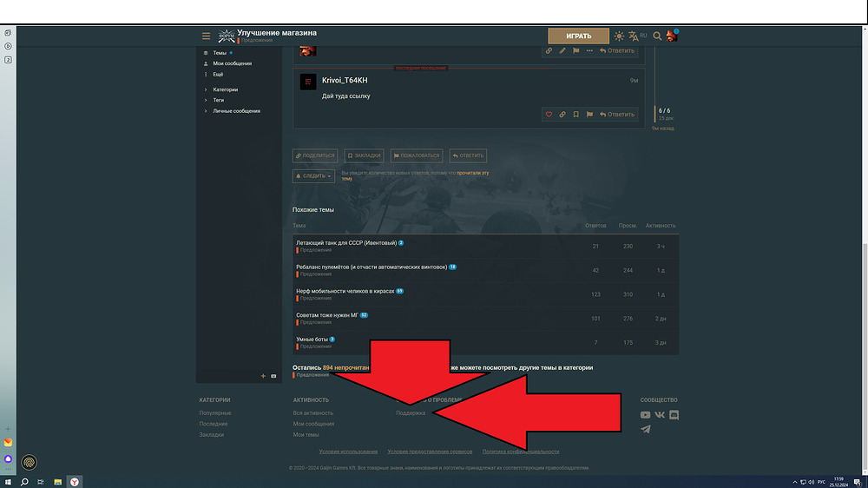Open the YouTube community icon

tap(645, 415)
